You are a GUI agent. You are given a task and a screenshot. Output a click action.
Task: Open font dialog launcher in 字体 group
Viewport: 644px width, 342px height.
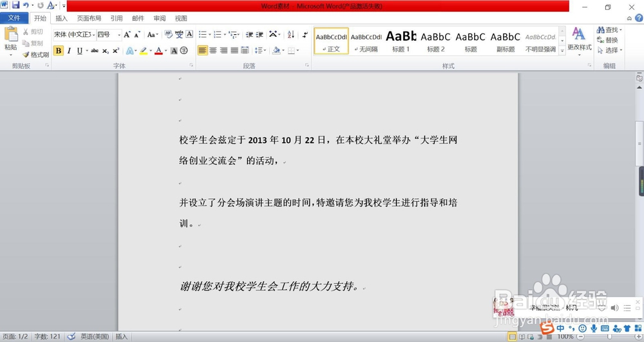[x=191, y=65]
